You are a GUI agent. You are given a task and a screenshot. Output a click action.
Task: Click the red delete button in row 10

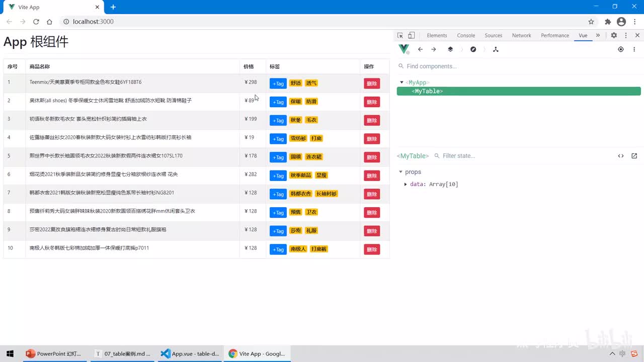[372, 249]
